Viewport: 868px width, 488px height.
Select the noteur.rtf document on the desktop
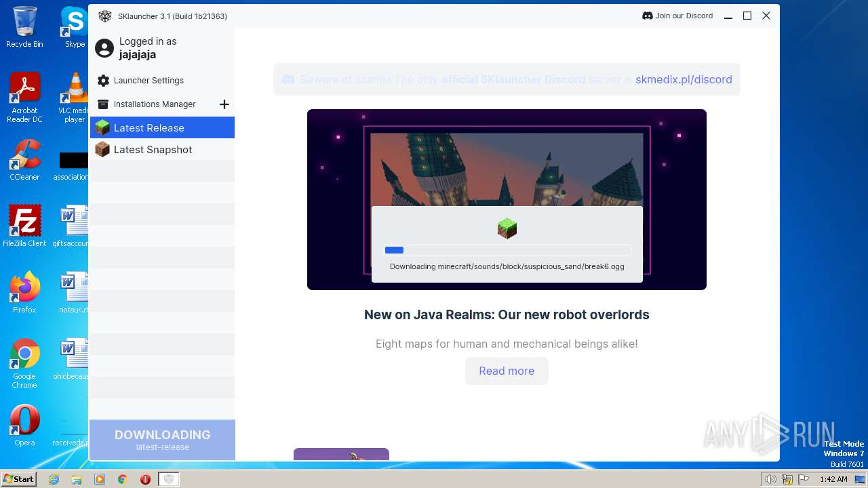[x=74, y=293]
